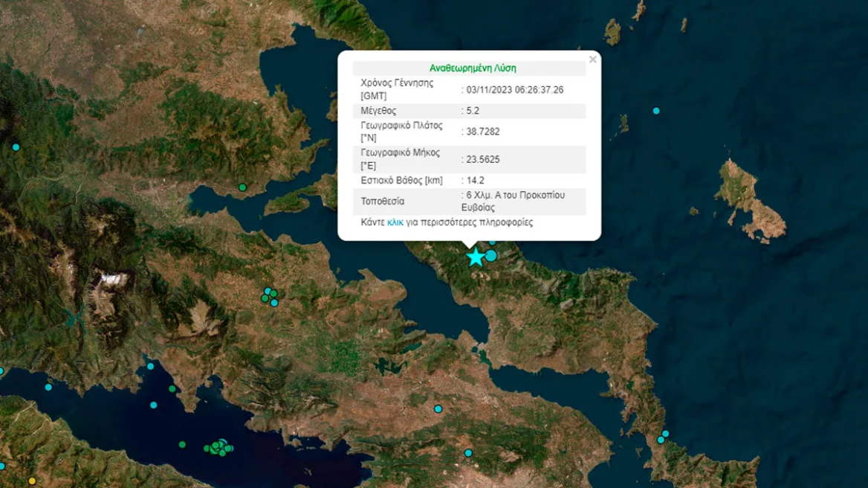Close the earthquake details popup
The width and height of the screenshot is (868, 488).
pos(592,59)
